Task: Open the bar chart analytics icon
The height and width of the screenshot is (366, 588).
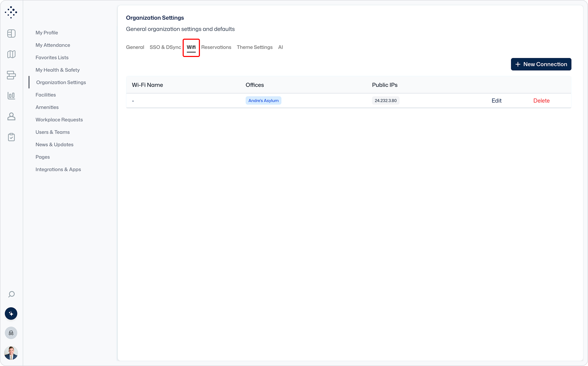Action: 11,96
